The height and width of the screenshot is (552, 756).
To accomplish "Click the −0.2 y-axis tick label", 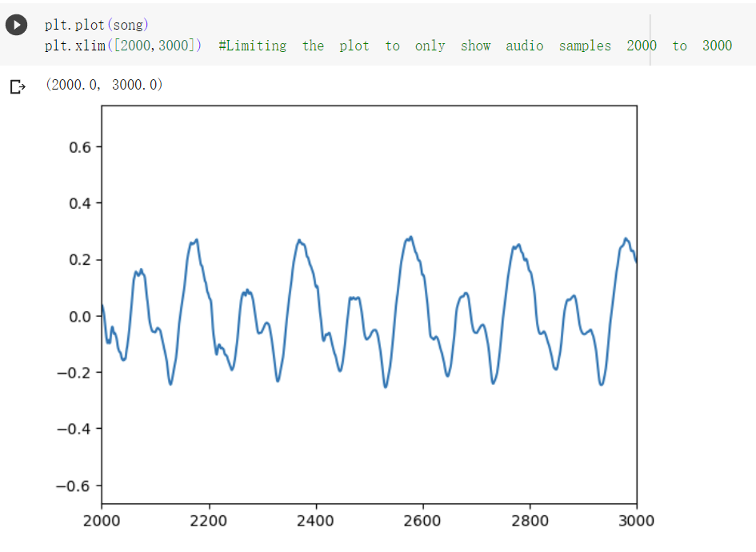I will coord(76,373).
